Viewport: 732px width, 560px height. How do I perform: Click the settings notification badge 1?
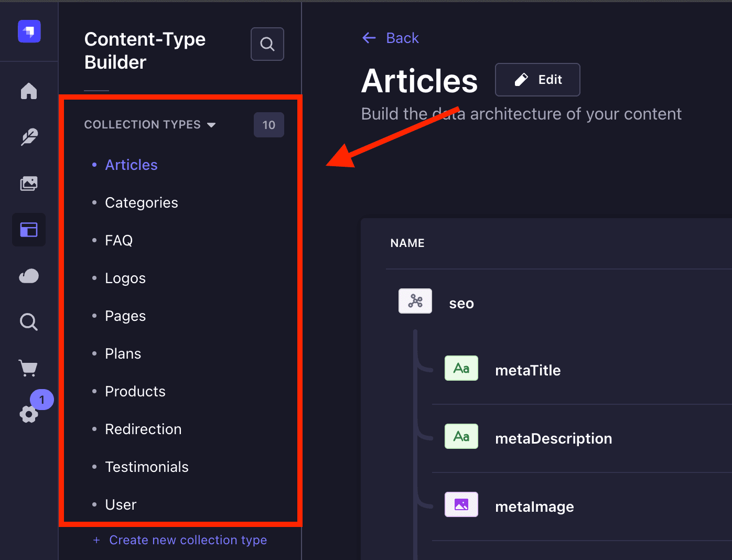pyautogui.click(x=42, y=400)
